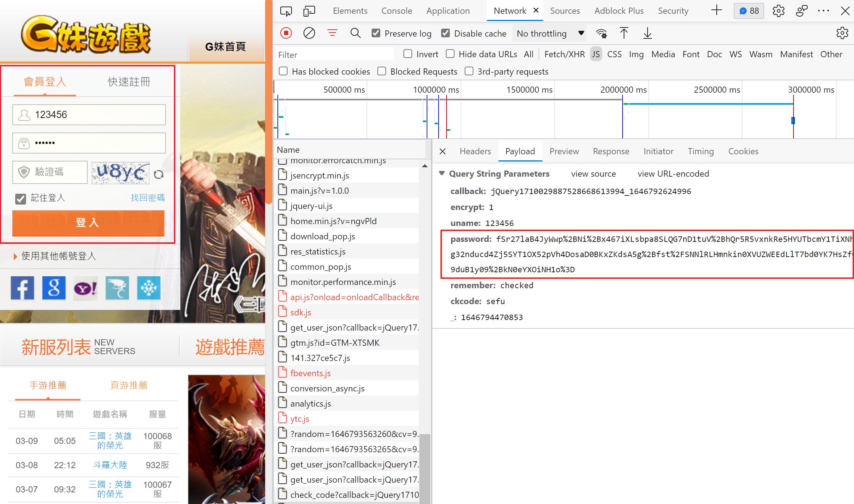This screenshot has height=504, width=854.
Task: Uncheck the 記住登入 remember login checkbox
Action: [x=21, y=198]
